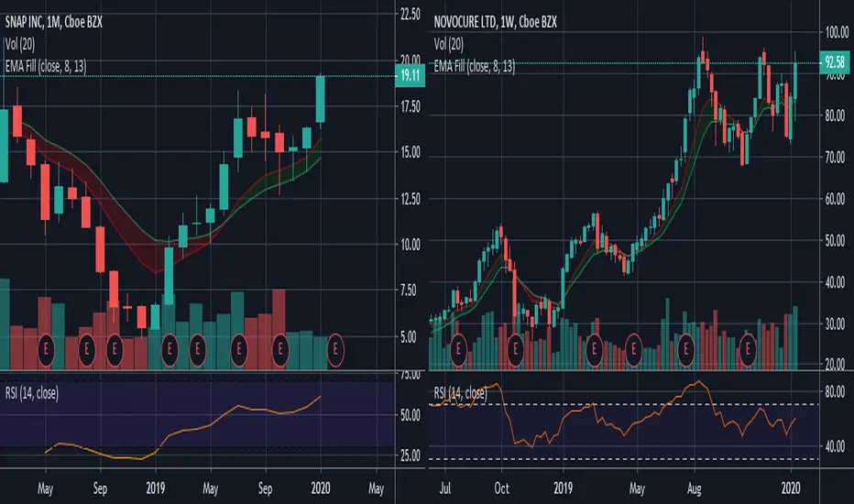Click the RSI (14, close) legend on SNAP chart
Image resolution: width=854 pixels, height=504 pixels.
click(31, 393)
